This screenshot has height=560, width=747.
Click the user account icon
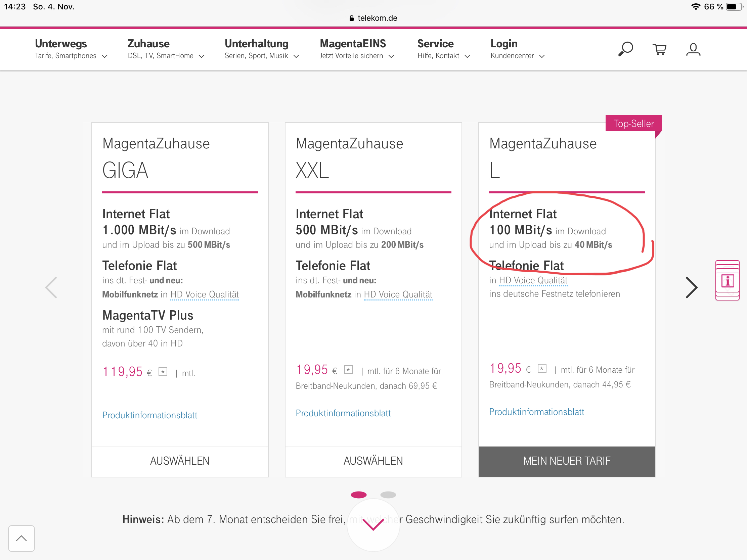pyautogui.click(x=693, y=49)
